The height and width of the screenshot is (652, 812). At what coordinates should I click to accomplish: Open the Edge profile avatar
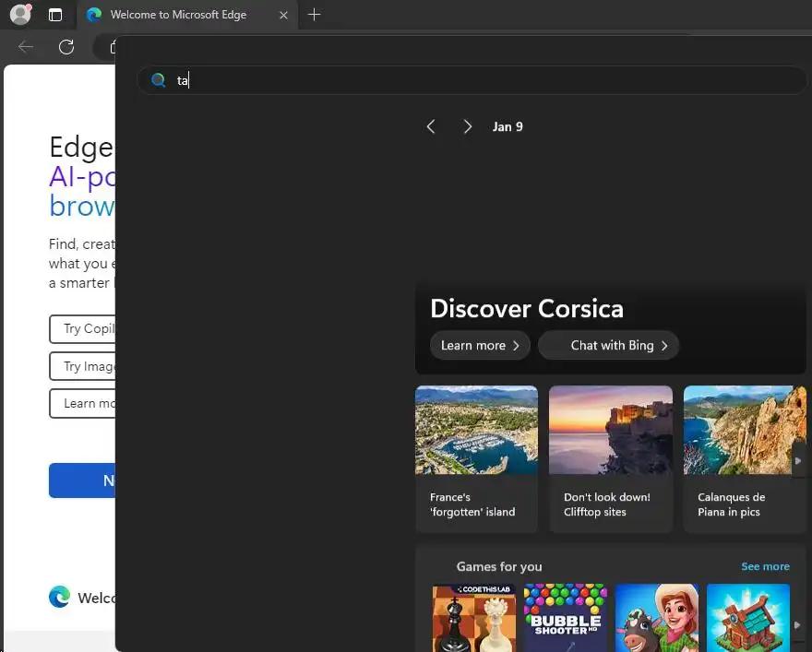tap(20, 15)
